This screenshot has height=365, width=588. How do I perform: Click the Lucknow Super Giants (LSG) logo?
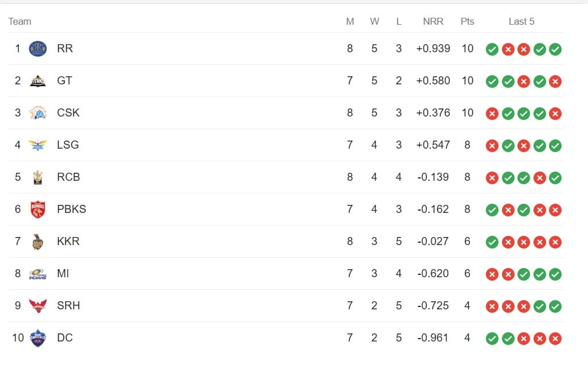click(x=38, y=145)
